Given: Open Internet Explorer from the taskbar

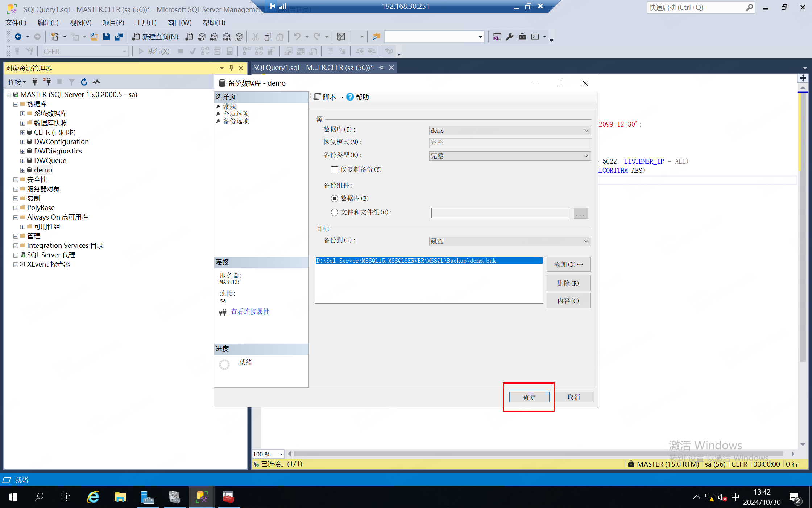Looking at the screenshot, I should (x=93, y=497).
